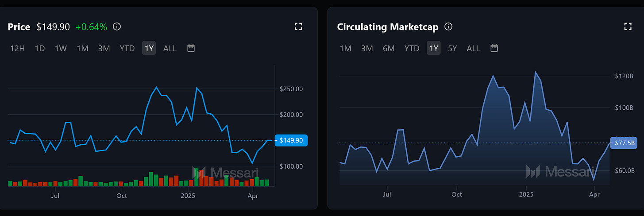
Task: Open the Price info tooltip icon
Action: point(117,27)
